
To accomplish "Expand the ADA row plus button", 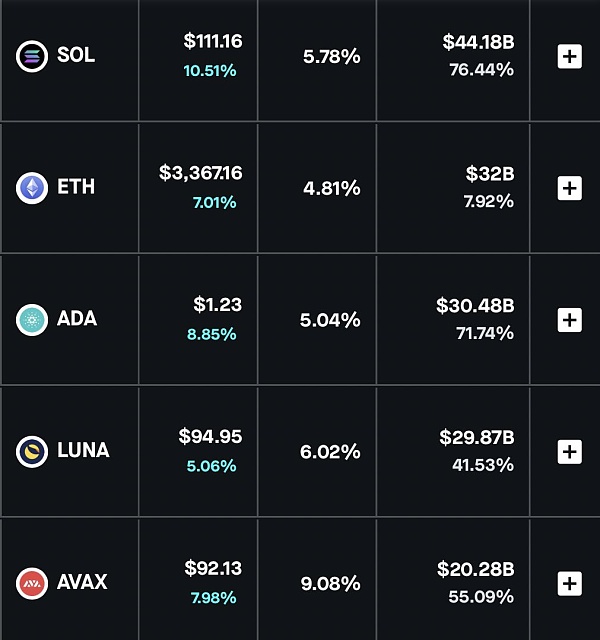I will [569, 320].
